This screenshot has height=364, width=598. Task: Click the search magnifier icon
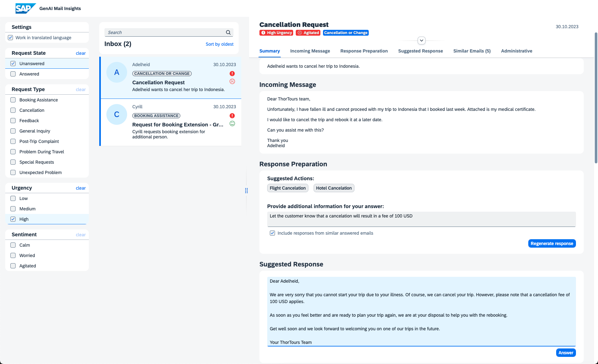(x=228, y=32)
